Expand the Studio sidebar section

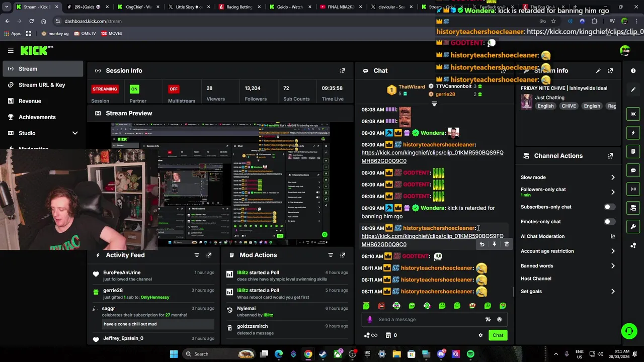[x=75, y=133]
